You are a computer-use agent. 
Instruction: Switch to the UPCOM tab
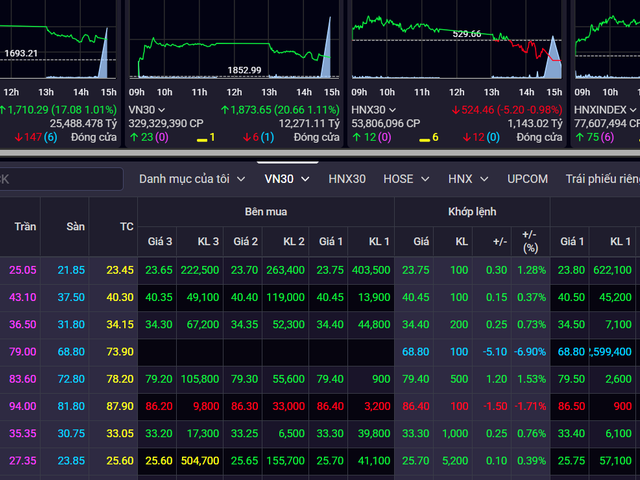point(527,179)
